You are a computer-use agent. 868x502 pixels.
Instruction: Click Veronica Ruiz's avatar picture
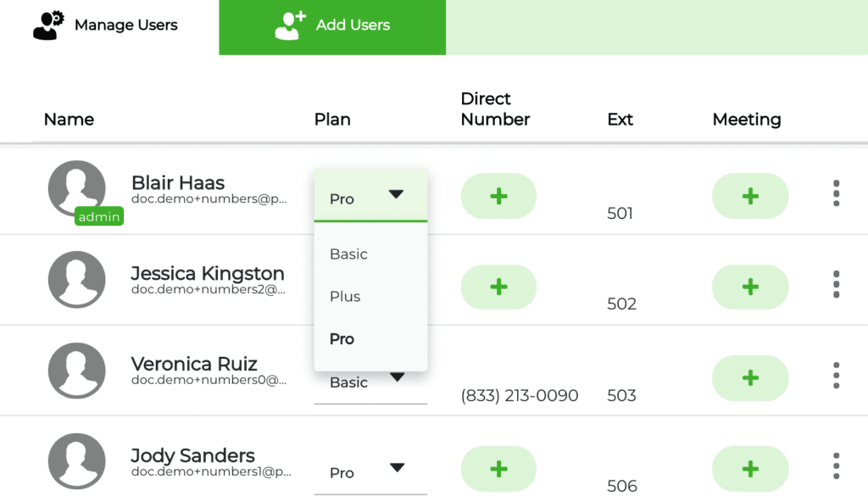pos(76,370)
